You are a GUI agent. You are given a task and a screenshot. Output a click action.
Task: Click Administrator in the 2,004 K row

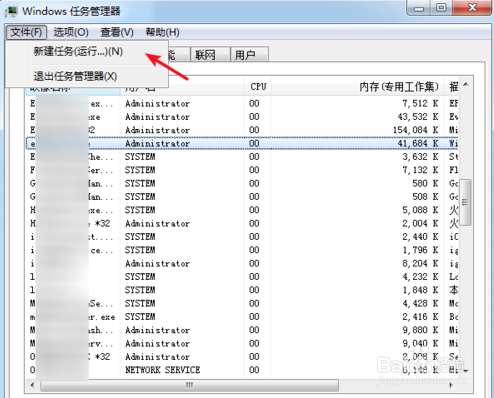click(157, 223)
